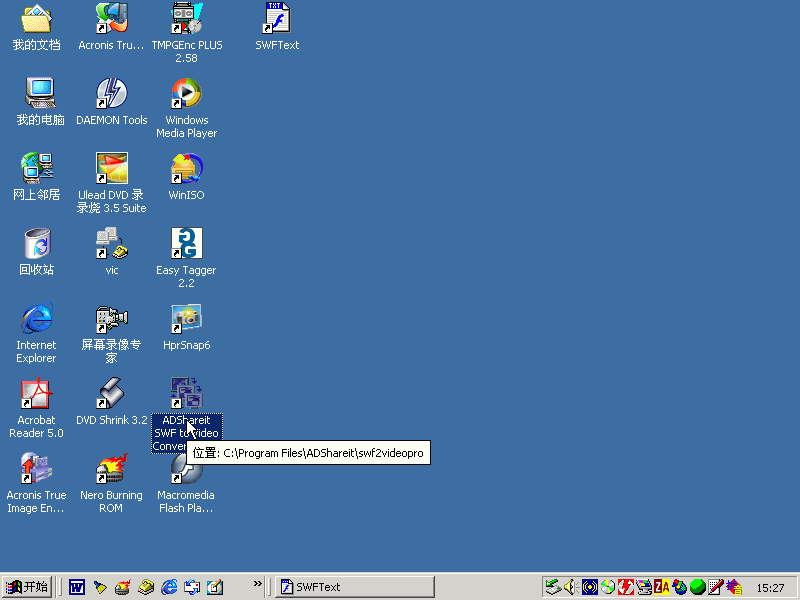The height and width of the screenshot is (600, 800).
Task: Click the TMPGEnc PLUS 2.58 icon
Action: click(186, 19)
